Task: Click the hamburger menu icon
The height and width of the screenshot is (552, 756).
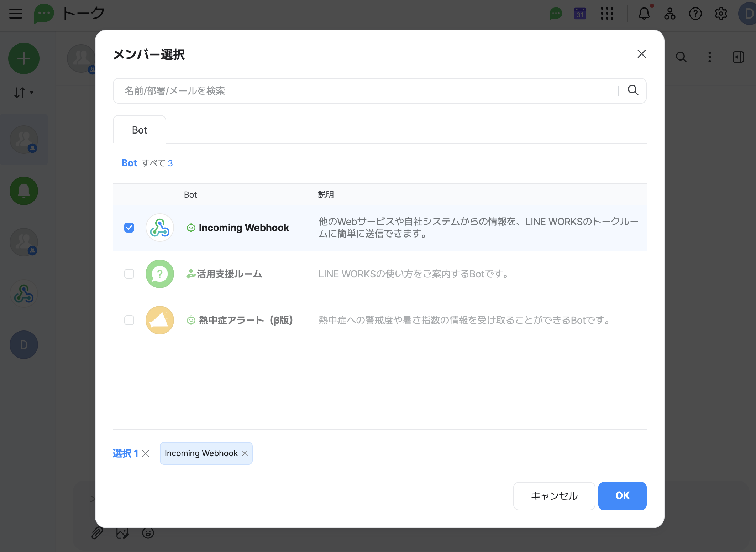Action: (15, 14)
